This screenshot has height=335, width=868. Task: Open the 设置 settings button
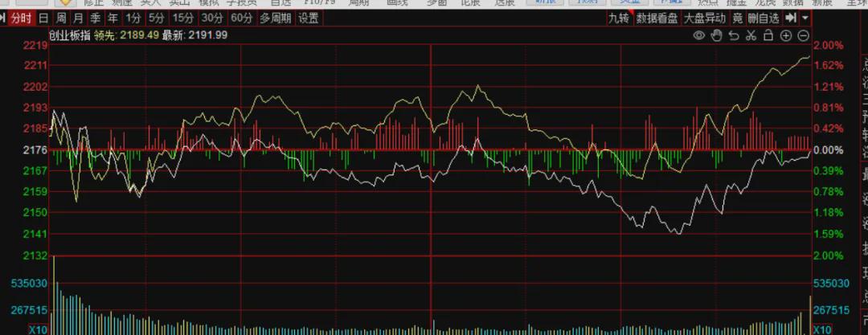click(x=309, y=18)
